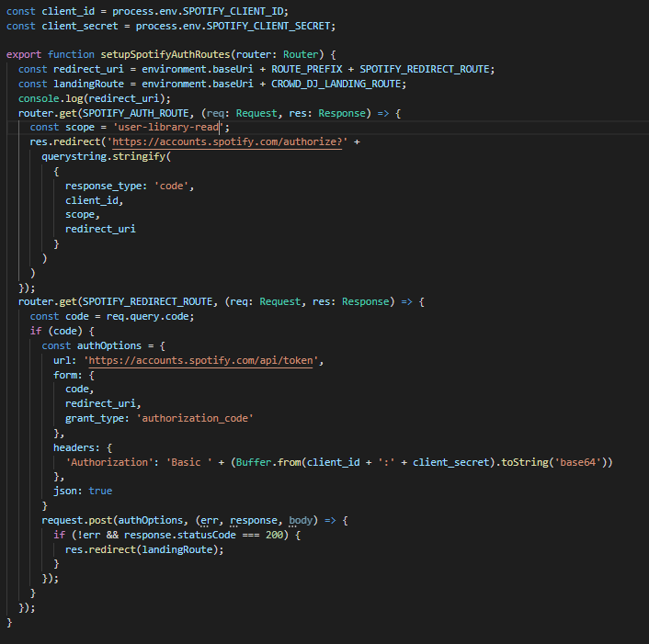Click the 'code' string literal after response_type
The image size is (649, 644).
click(171, 186)
